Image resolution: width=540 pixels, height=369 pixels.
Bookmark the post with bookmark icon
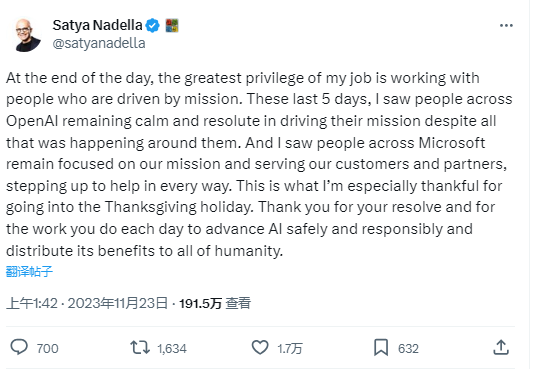point(381,347)
